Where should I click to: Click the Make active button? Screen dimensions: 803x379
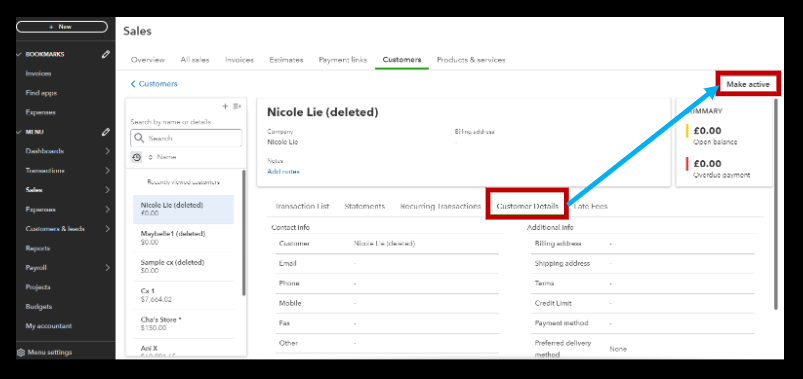tap(748, 85)
